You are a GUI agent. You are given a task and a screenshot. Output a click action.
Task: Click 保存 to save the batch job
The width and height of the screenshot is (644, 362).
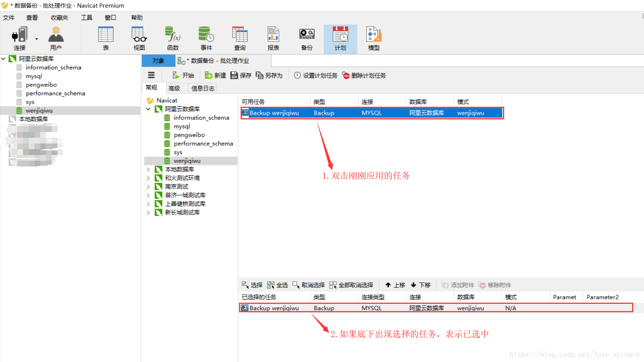click(x=241, y=75)
